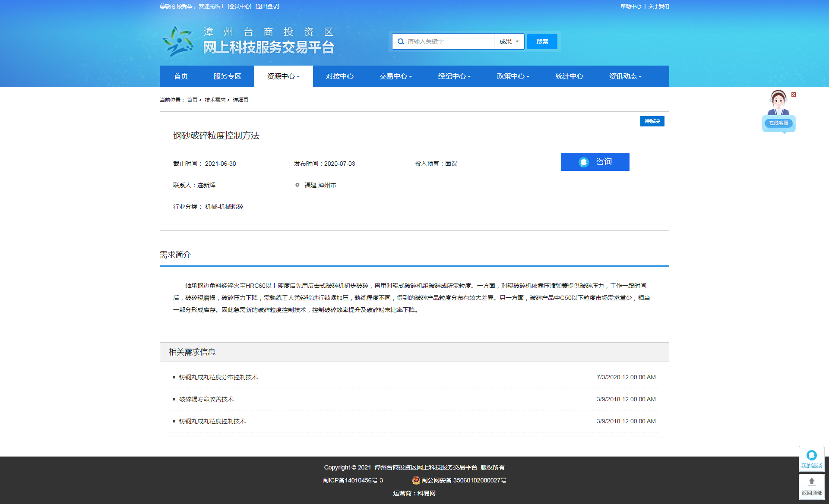Viewport: 829px width, 504px height.
Task: Click the location pin icon
Action: point(297,185)
